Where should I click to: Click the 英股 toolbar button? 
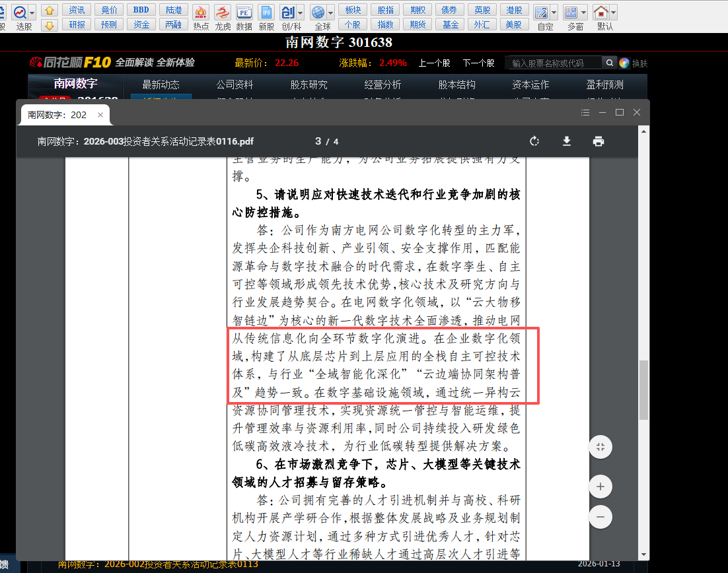(x=482, y=10)
